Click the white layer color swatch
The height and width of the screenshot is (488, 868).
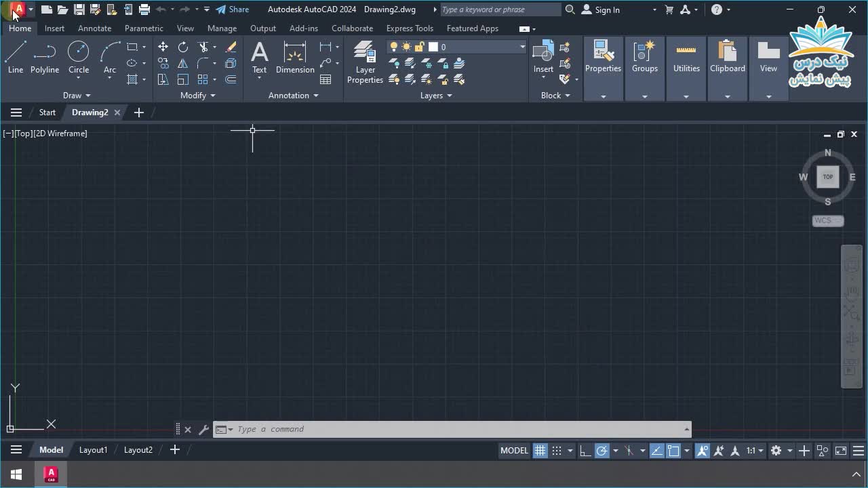433,47
